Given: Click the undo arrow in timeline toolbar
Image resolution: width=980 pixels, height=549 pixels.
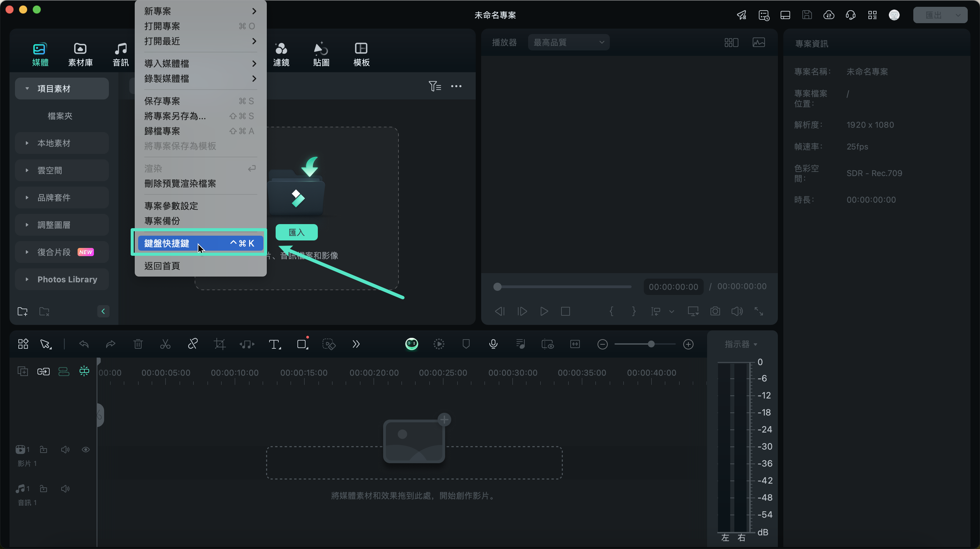Looking at the screenshot, I should [x=84, y=344].
